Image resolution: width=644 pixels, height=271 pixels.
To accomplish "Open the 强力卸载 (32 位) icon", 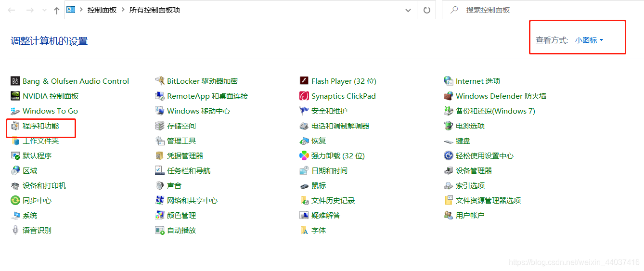I will tap(304, 155).
